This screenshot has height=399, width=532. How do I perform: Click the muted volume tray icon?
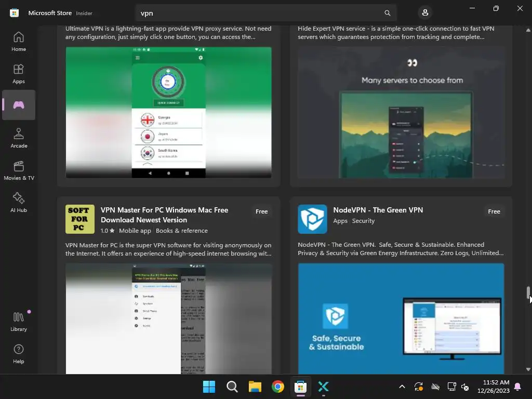pos(465,387)
